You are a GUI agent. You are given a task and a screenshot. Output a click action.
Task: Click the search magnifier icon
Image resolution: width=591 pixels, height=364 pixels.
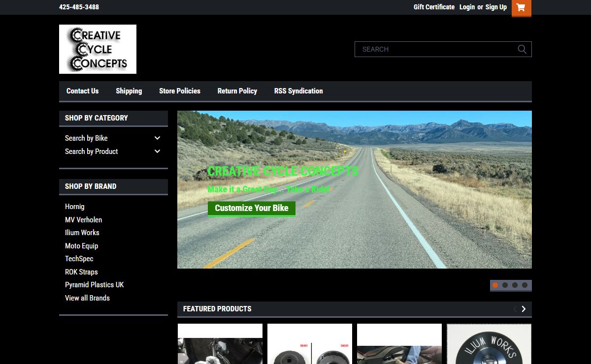tap(522, 49)
